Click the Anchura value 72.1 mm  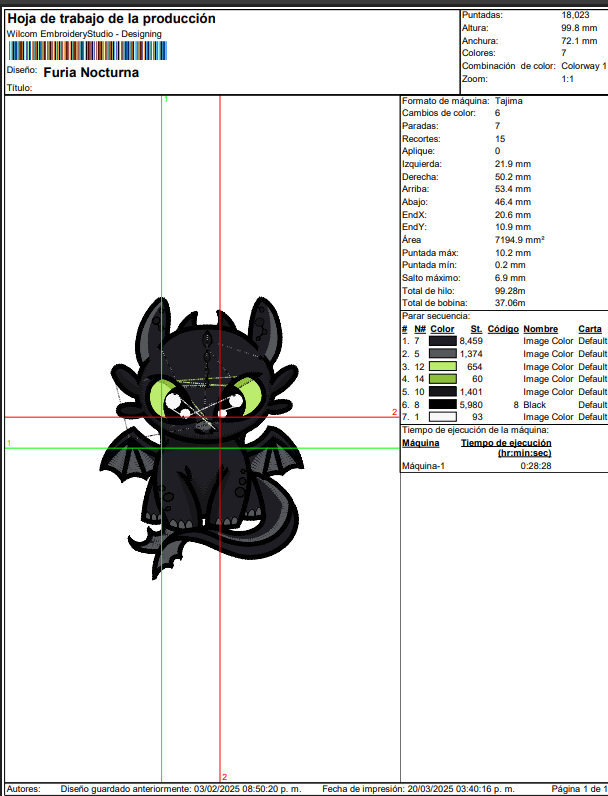[579, 41]
